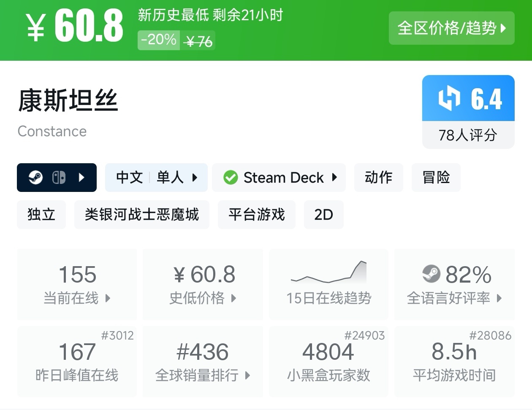Image resolution: width=532 pixels, height=410 pixels.
Task: Open 史低价格 lowest price history
Action: (x=203, y=284)
